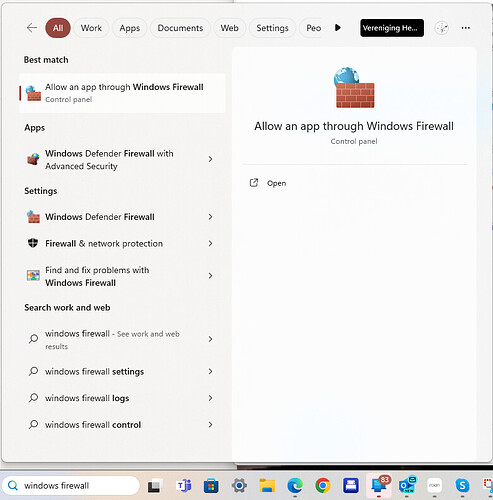493x500 pixels.
Task: Click the shield icon for Firewall & network protection
Action: click(33, 243)
